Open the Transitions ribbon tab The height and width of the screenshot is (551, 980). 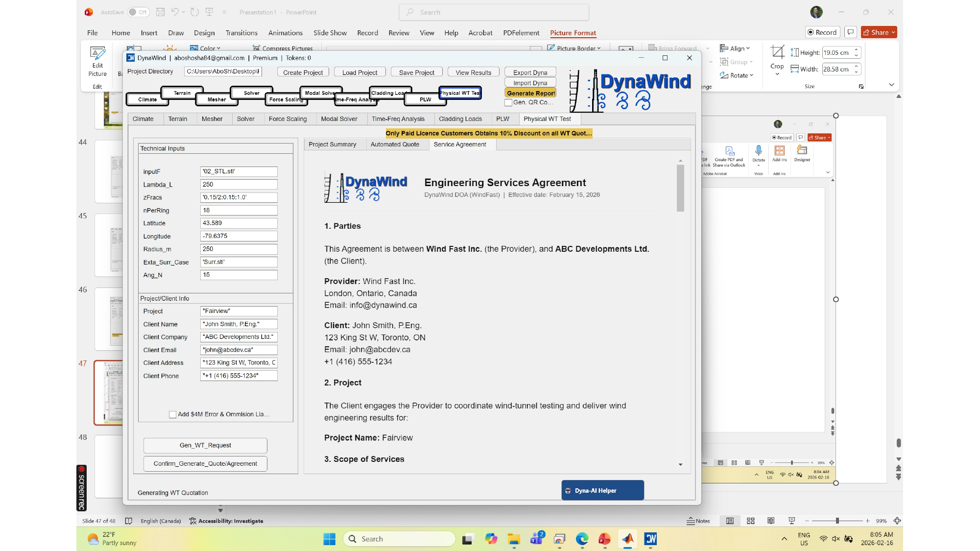click(x=241, y=33)
